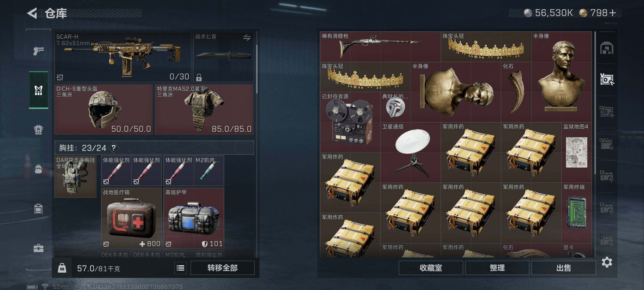Toggle the lock icon under 战术匕首
644x290 pixels.
coord(199,77)
